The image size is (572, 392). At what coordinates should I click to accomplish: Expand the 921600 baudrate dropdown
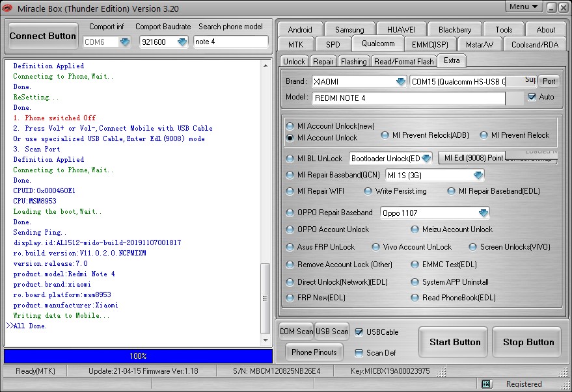(x=182, y=42)
